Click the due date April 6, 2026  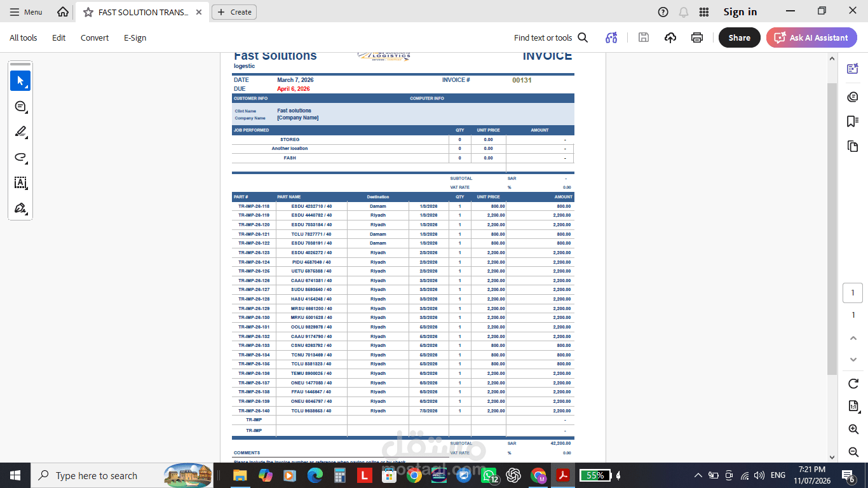pos(294,89)
